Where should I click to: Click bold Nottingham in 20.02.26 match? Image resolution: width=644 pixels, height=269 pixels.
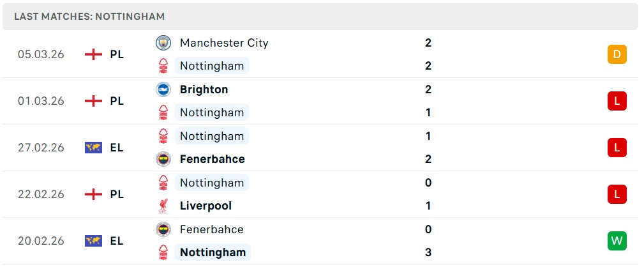(x=213, y=252)
